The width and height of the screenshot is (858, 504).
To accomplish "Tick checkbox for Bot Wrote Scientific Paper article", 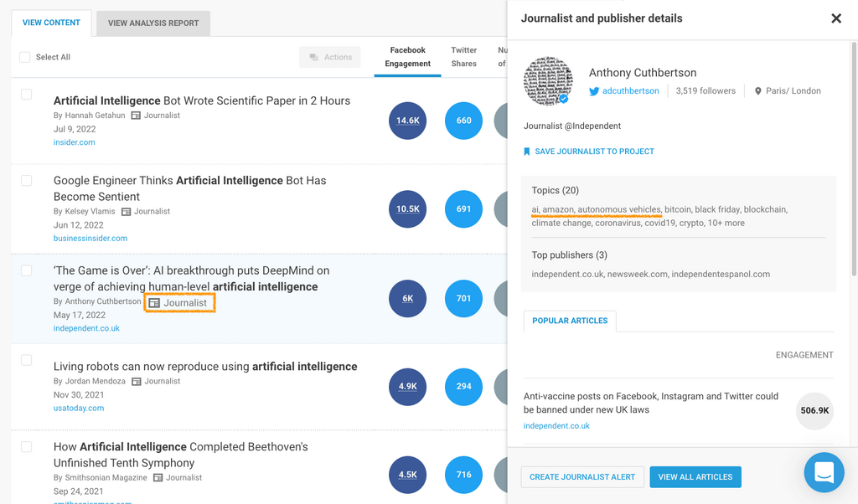I will [27, 95].
